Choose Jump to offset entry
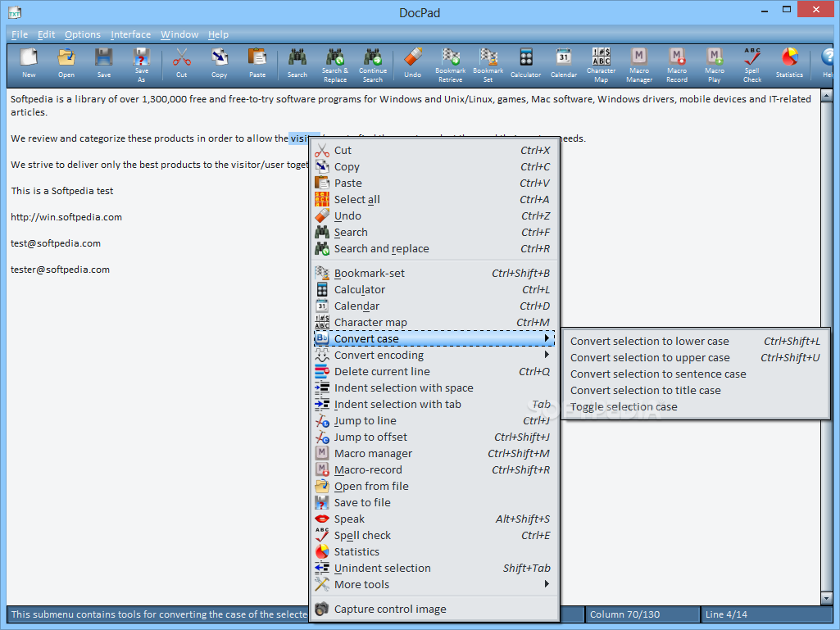The height and width of the screenshot is (630, 840). 434,437
